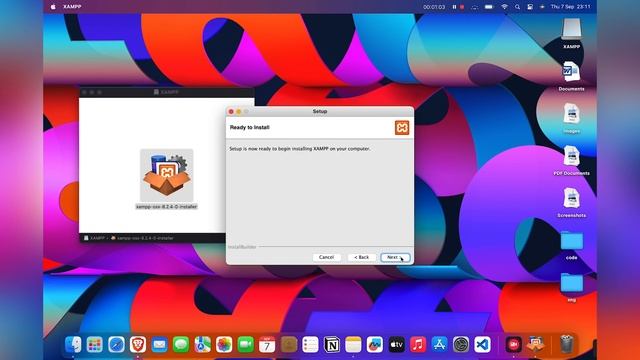640x360 pixels.
Task: Click Next in the Setup dialog
Action: (395, 257)
